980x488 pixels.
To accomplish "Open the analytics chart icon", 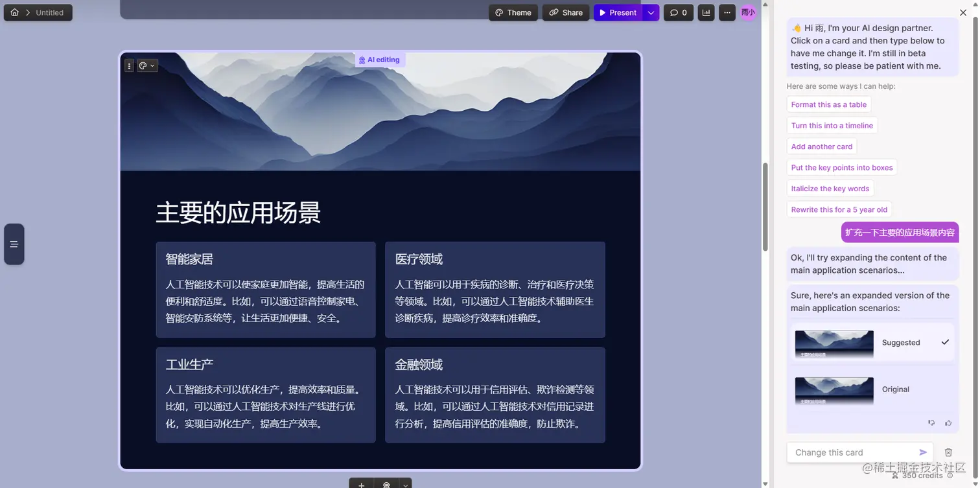I will 706,12.
